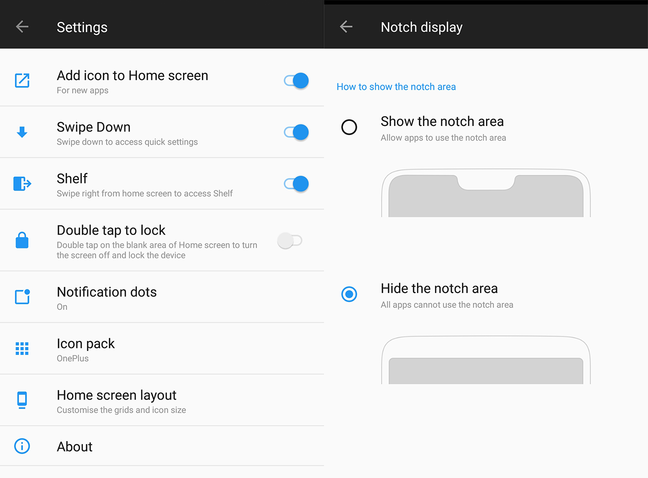Viewport: 648px width, 478px height.
Task: Click 'Swipe down to access quick settings' text
Action: pos(127,142)
